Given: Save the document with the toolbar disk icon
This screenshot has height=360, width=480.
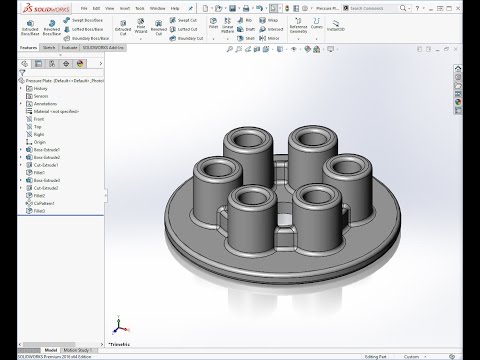Looking at the screenshot, I should [x=232, y=8].
